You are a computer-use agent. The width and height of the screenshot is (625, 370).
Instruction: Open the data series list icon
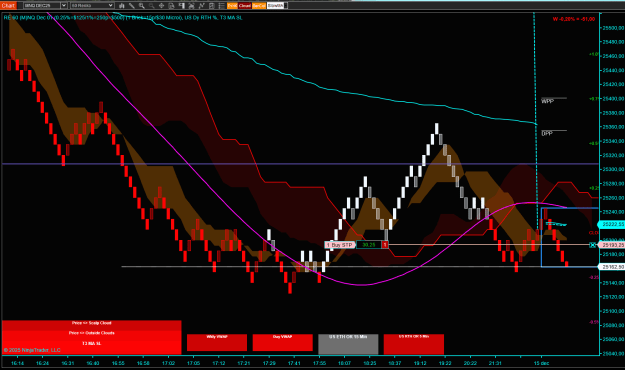tap(222, 6)
